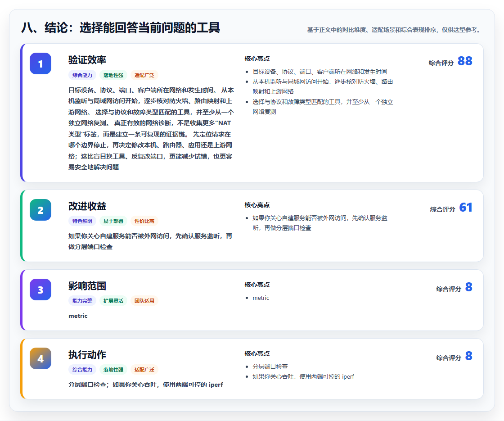Click 核心亮点 heading in 改进收益 card
Image resolution: width=504 pixels, height=421 pixels.
coord(257,205)
